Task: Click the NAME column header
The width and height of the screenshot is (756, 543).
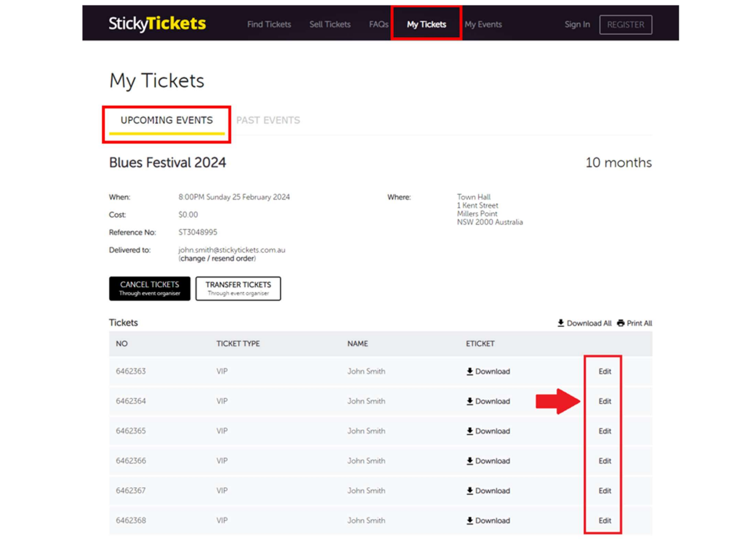Action: (x=358, y=344)
